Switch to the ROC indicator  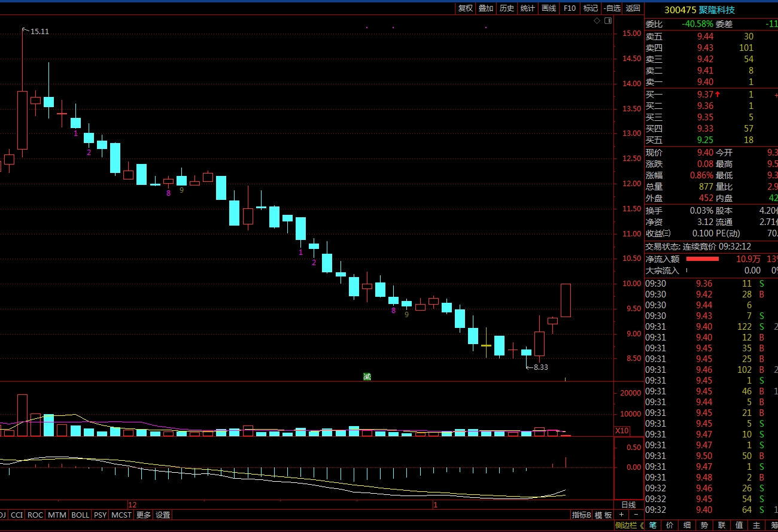coord(35,515)
